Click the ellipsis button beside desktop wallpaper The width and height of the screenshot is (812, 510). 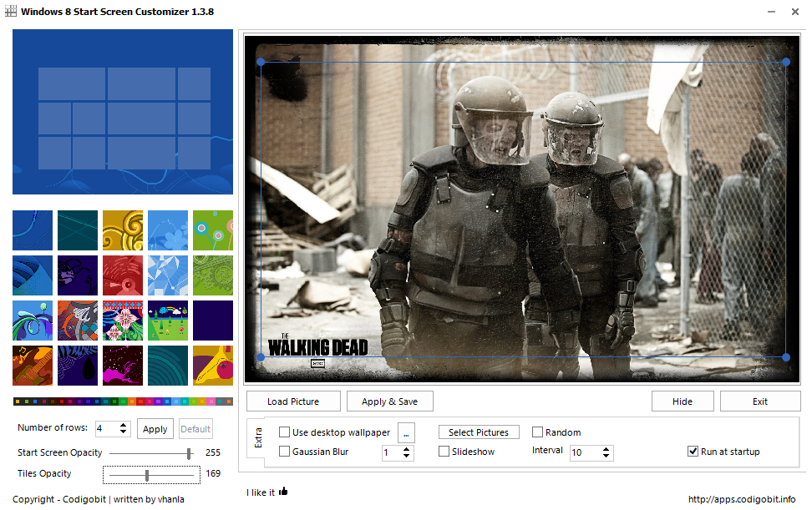click(x=406, y=432)
